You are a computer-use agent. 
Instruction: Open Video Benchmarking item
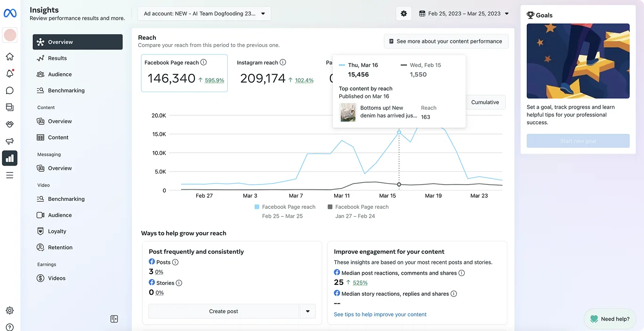coord(78,199)
